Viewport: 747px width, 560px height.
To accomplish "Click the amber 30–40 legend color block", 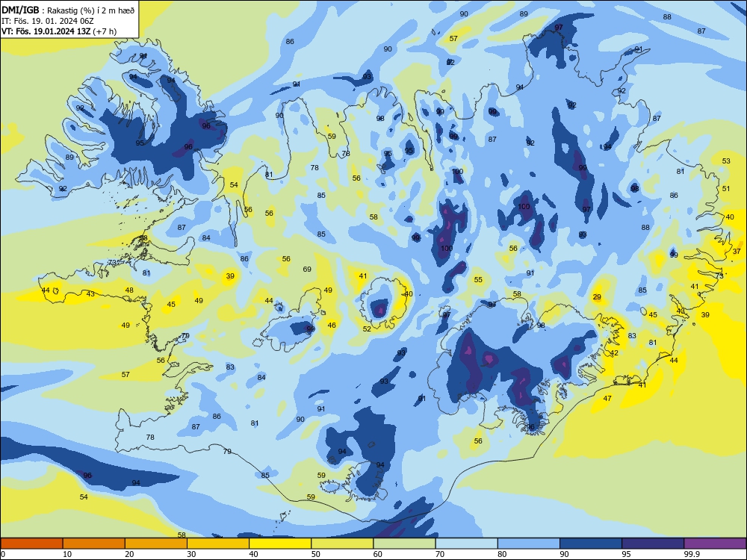I will click(x=218, y=544).
